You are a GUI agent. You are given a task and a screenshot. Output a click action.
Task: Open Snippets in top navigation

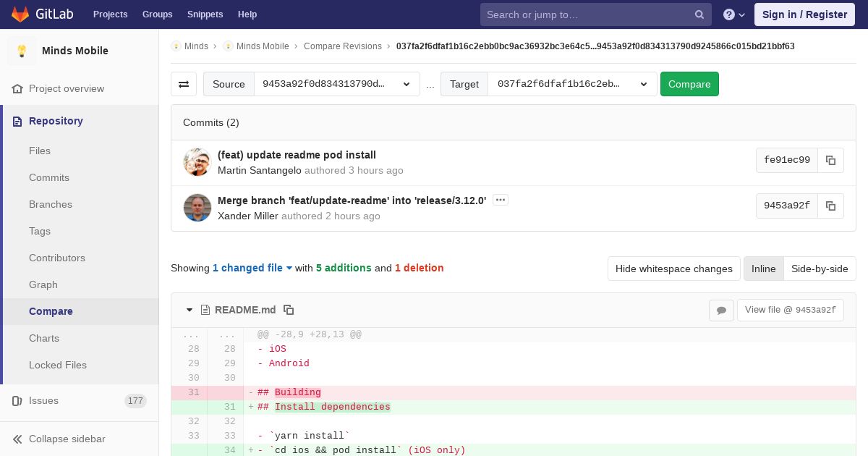[x=205, y=14]
